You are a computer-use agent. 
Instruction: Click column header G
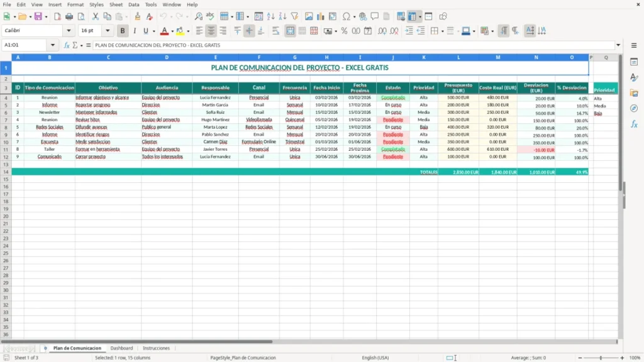tap(295, 57)
